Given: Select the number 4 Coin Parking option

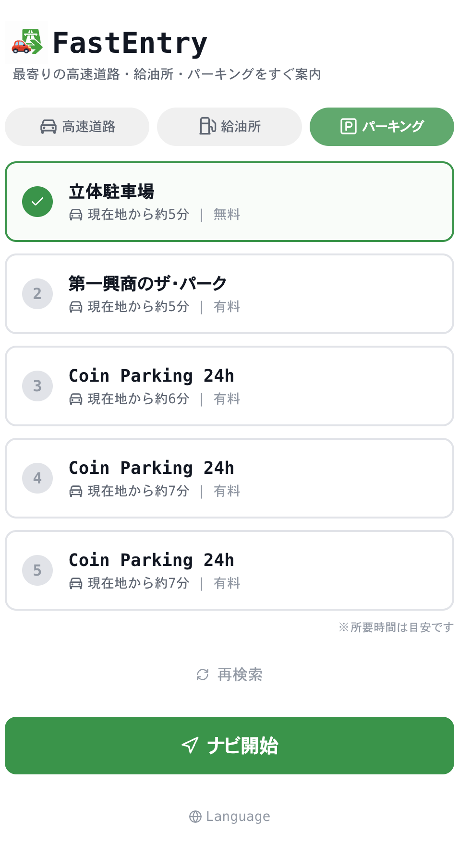Looking at the screenshot, I should pyautogui.click(x=229, y=478).
